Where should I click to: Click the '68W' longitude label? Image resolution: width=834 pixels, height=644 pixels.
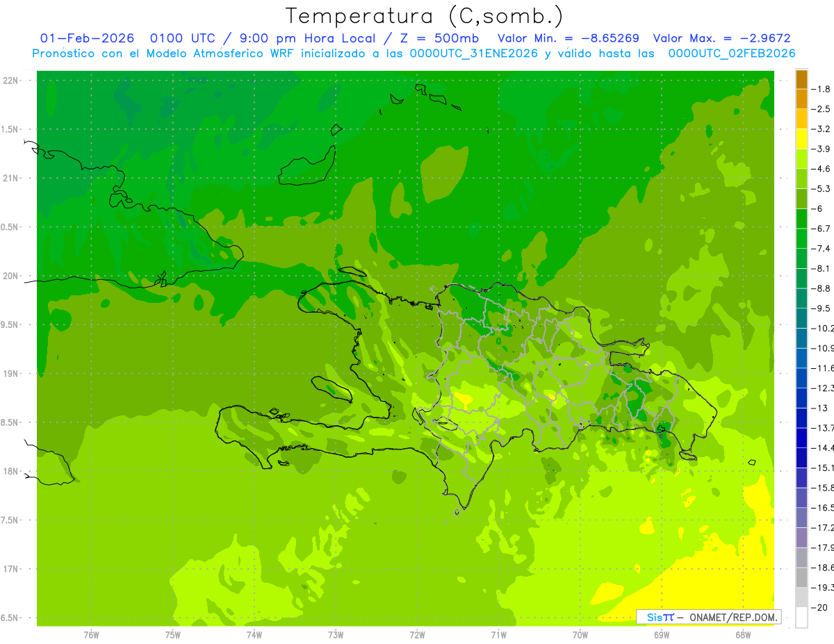[743, 635]
